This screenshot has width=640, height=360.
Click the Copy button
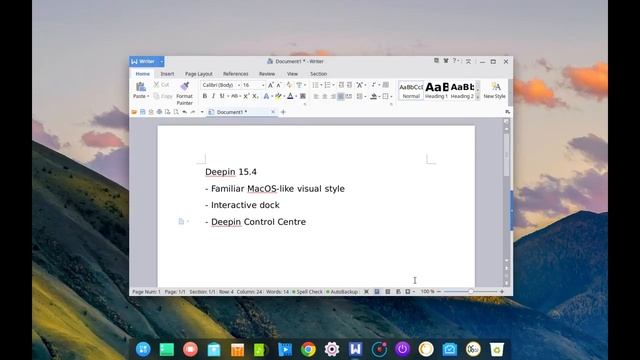[x=163, y=96]
